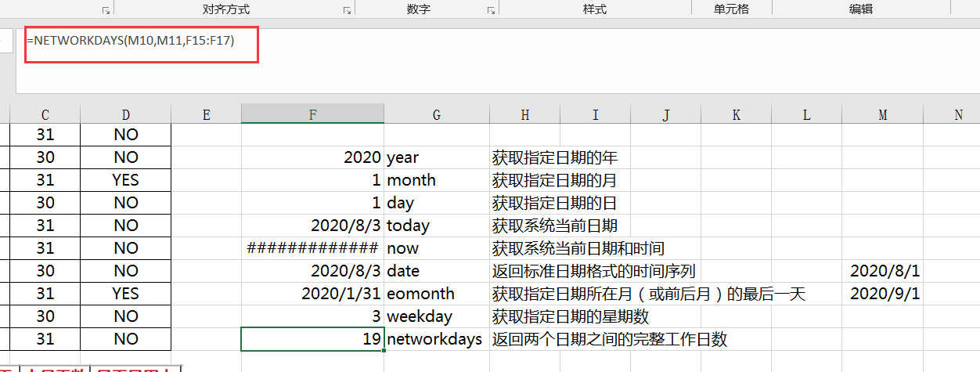Select description 获取指定日期的日
980x372 pixels.
click(x=555, y=203)
